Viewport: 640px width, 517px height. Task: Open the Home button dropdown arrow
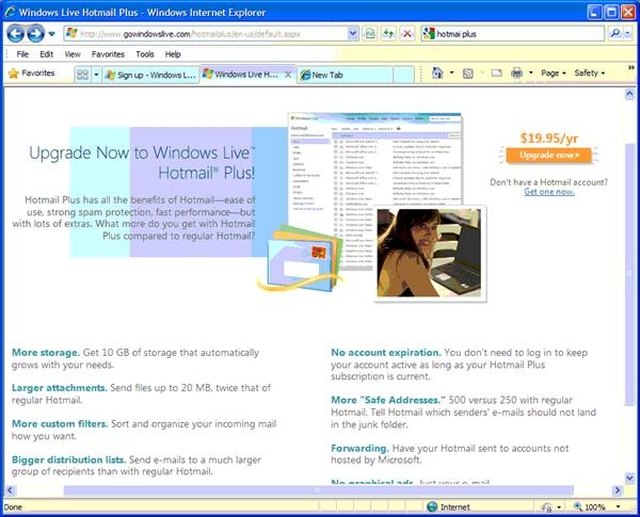(451, 73)
